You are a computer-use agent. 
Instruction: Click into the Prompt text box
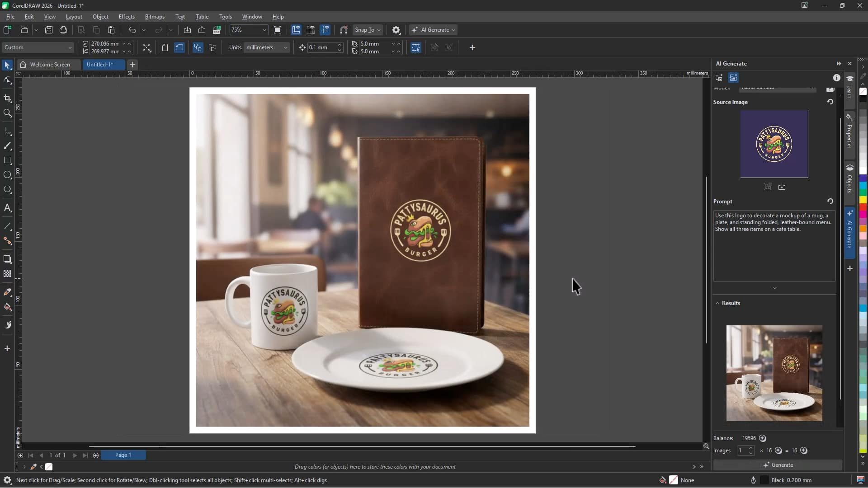pyautogui.click(x=774, y=246)
